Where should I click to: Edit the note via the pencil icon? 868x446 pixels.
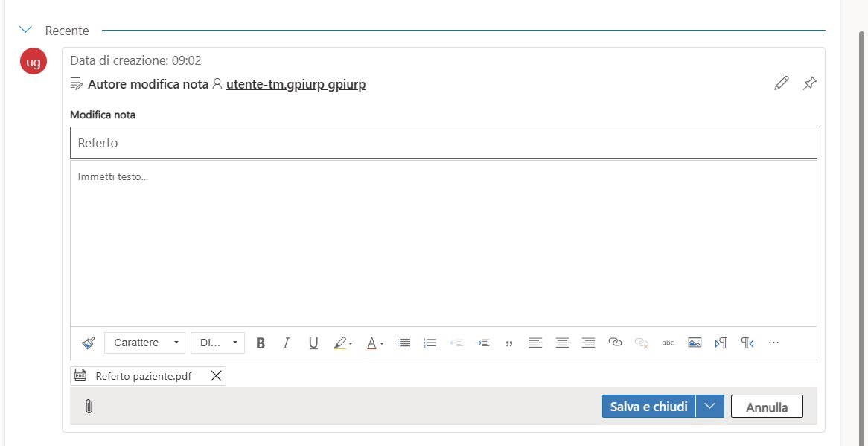(x=781, y=83)
